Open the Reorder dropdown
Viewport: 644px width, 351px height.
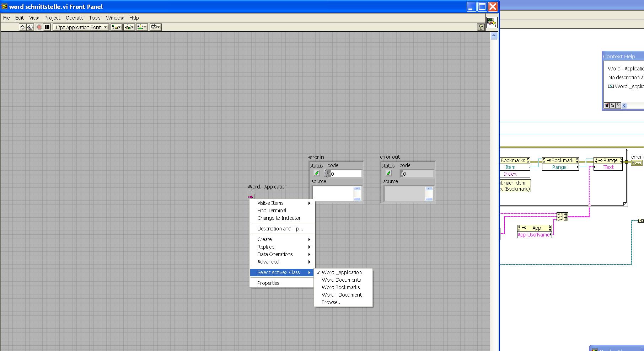(x=155, y=27)
